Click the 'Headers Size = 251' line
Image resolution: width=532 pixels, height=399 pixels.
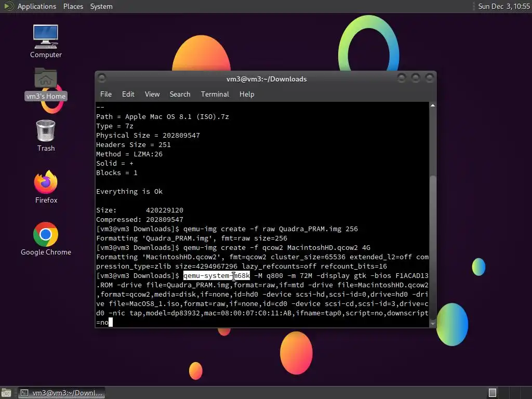[134, 144]
